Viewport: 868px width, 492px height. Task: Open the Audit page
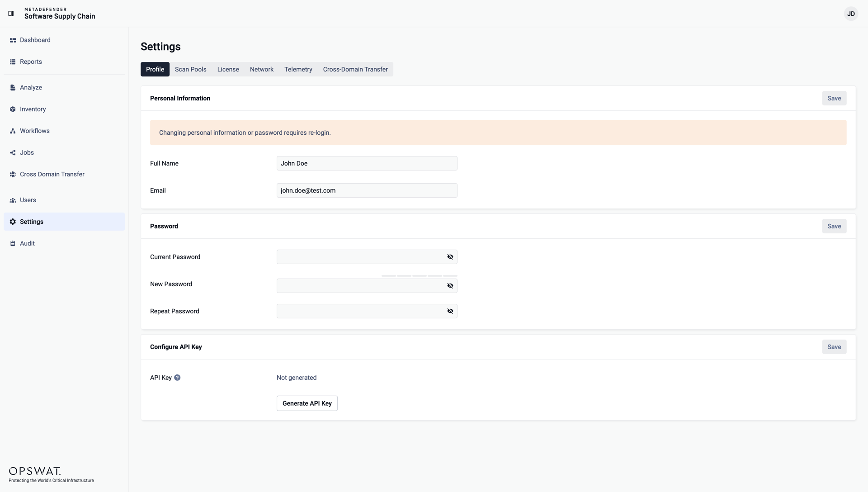(x=64, y=244)
